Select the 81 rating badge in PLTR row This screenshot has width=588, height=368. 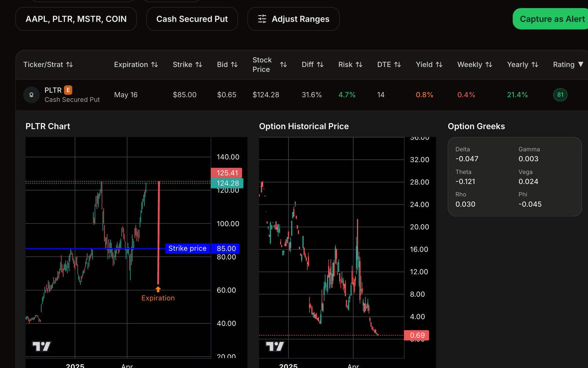[x=560, y=95]
